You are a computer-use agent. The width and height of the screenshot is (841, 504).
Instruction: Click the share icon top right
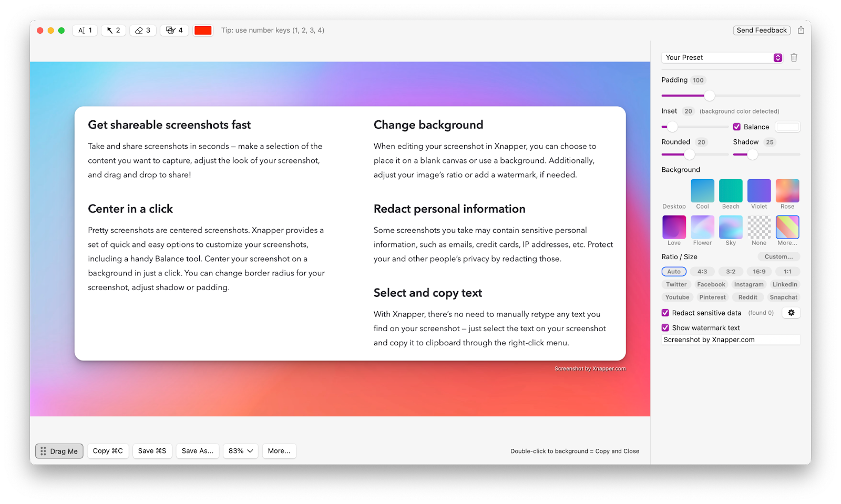(x=801, y=30)
